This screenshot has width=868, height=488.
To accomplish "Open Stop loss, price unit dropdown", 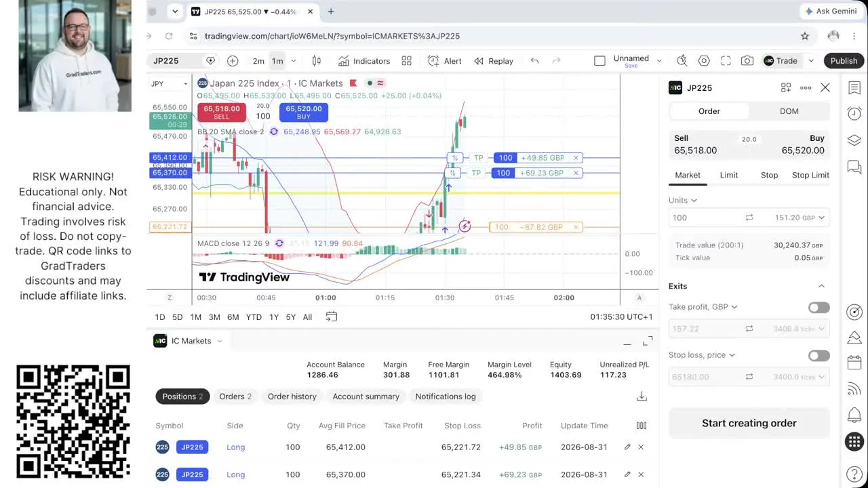I will [702, 355].
